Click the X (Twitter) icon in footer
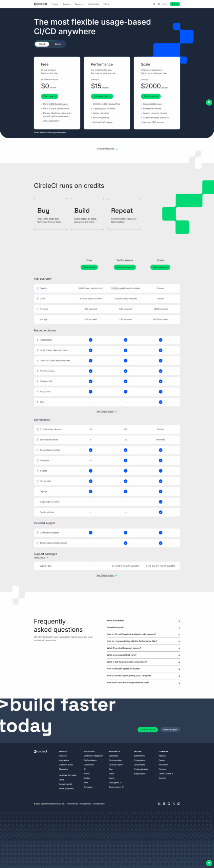The width and height of the screenshot is (214, 868). tap(174, 804)
